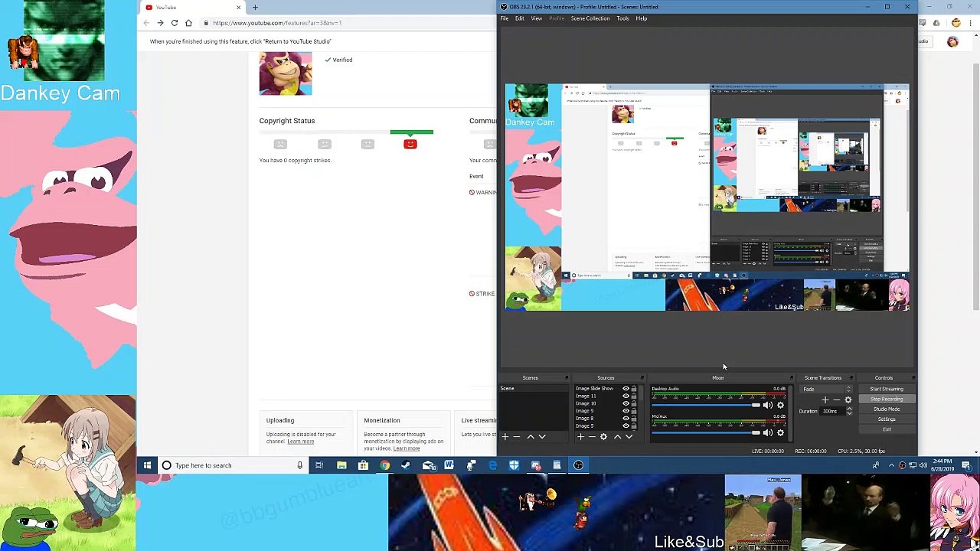980x551 pixels.
Task: Toggle visibility of Image 8 source
Action: 626,419
